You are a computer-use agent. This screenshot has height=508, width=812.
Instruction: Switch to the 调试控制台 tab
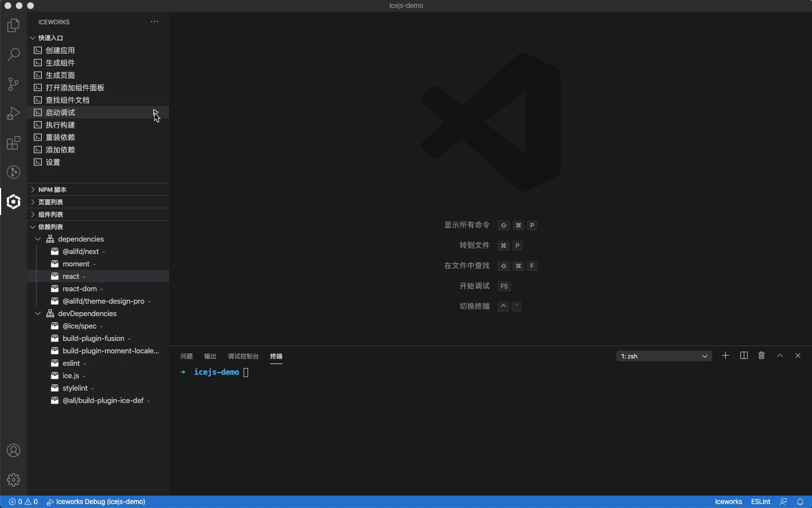(x=243, y=356)
